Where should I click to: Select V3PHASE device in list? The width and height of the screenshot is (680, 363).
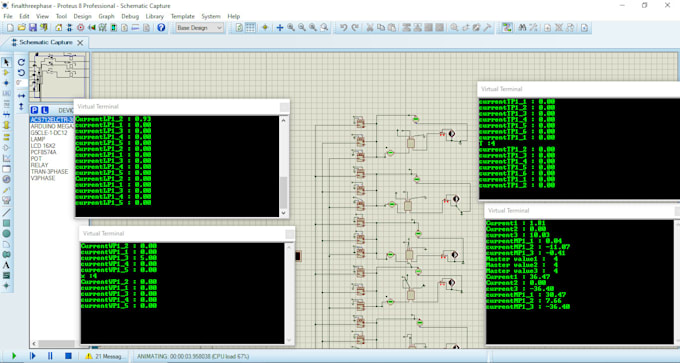click(43, 178)
